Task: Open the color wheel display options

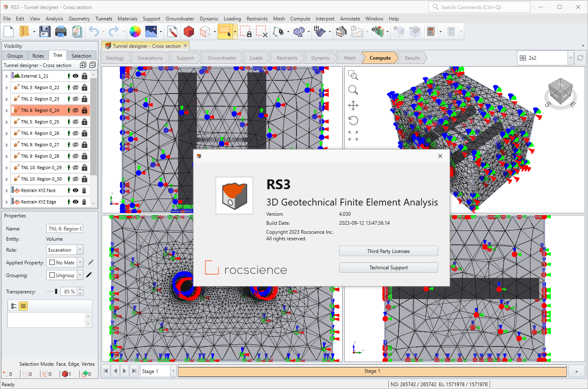Action: (x=135, y=31)
